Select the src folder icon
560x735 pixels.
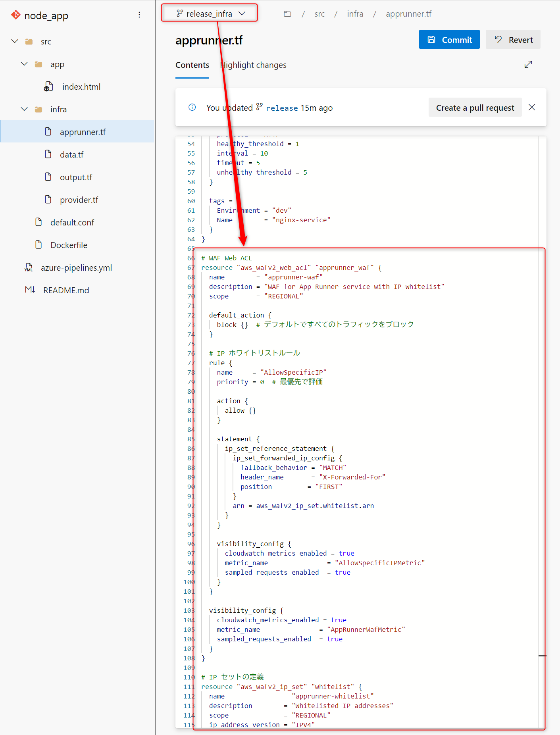(x=29, y=42)
